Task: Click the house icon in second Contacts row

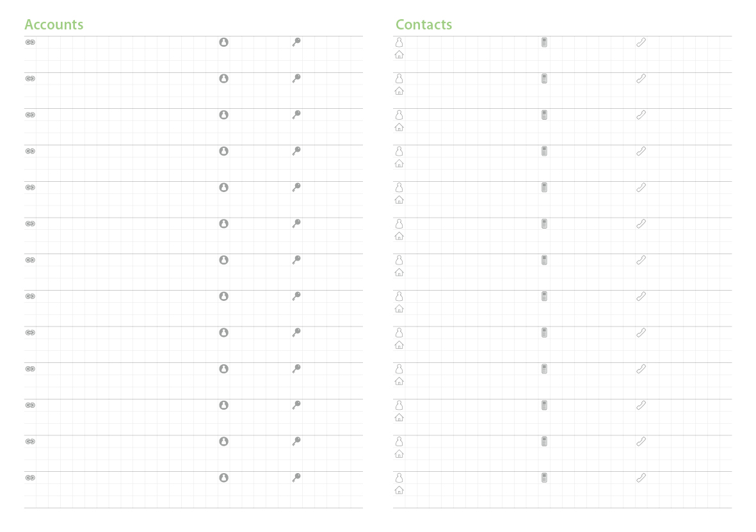Action: [x=399, y=91]
